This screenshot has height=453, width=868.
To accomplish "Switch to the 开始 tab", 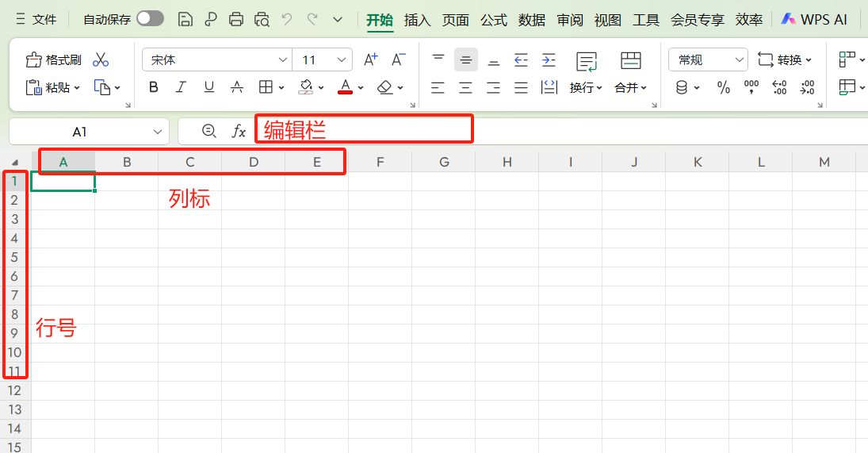I will tap(380, 21).
